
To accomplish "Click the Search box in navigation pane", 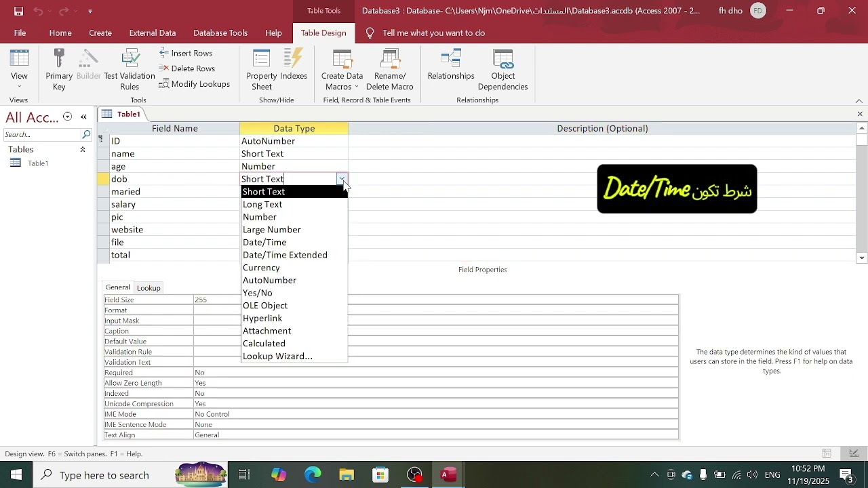I will tap(41, 134).
